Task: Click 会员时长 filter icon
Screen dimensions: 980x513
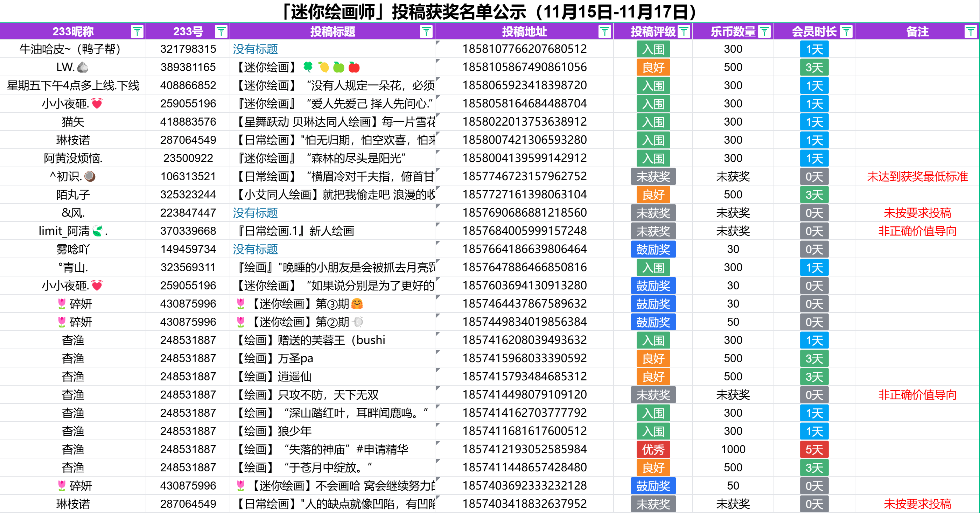Action: click(846, 31)
